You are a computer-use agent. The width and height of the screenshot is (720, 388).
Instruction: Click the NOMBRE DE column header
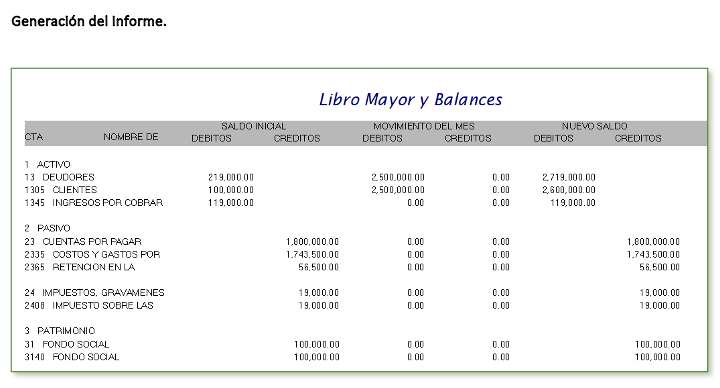coord(130,137)
